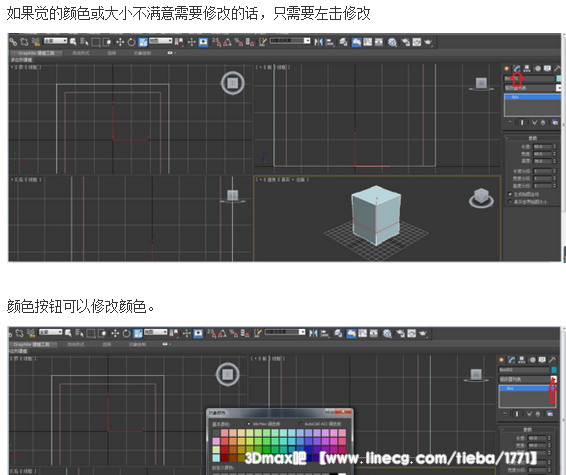Screen dimensions: 566x475
Task: Toggle Graphite ribbon button in upper screenshot
Action: (x=356, y=42)
